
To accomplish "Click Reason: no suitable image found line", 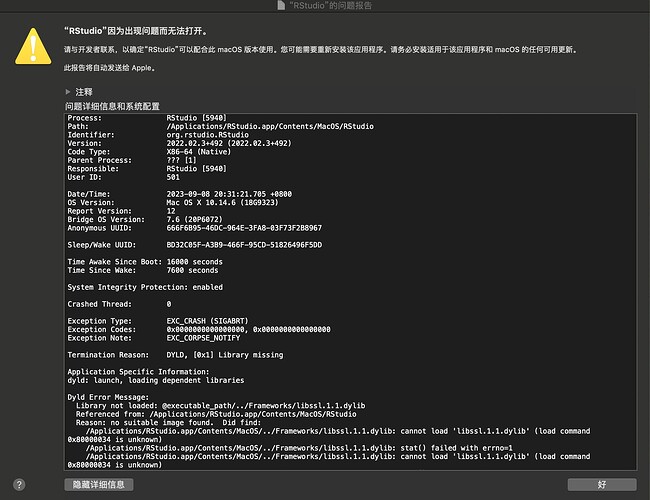I will tap(168, 423).
